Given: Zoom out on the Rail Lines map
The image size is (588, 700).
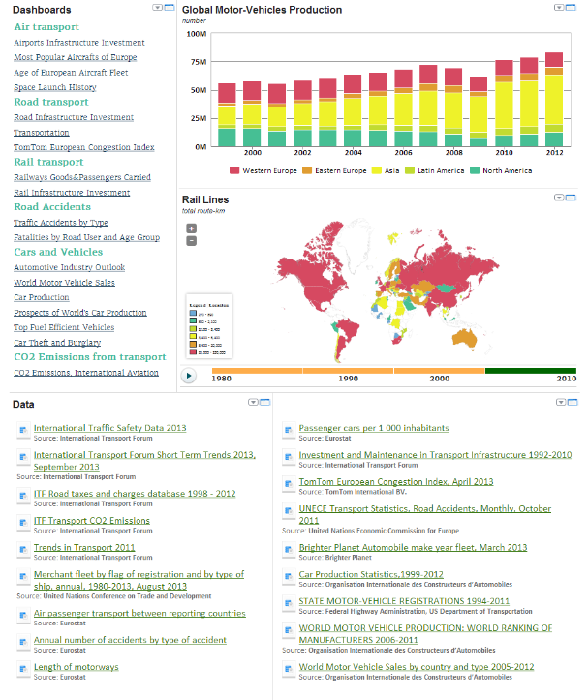Looking at the screenshot, I should click(x=191, y=241).
